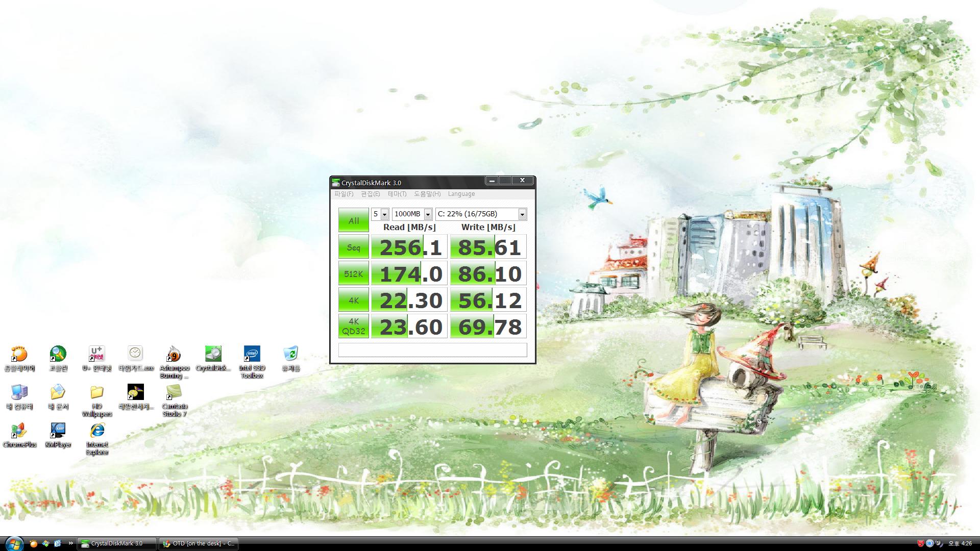The width and height of the screenshot is (980, 551).
Task: Open the CrystalDisk desktop icon
Action: [213, 358]
